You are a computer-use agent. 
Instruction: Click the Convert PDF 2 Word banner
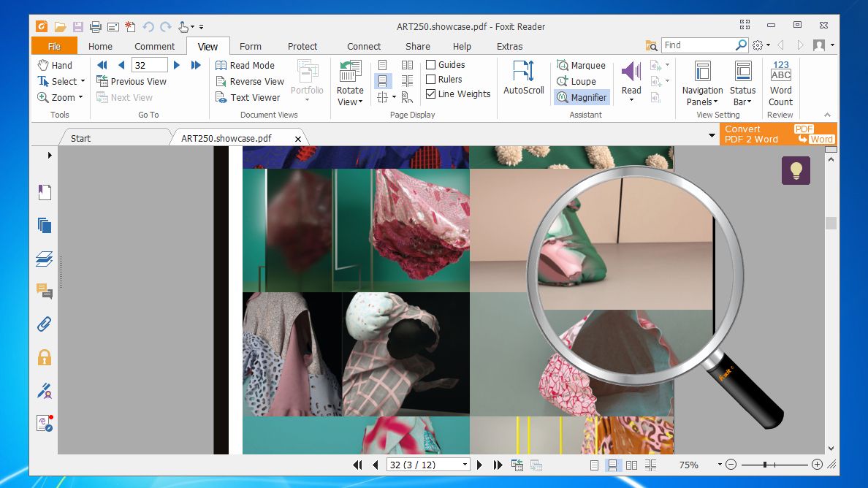point(777,134)
